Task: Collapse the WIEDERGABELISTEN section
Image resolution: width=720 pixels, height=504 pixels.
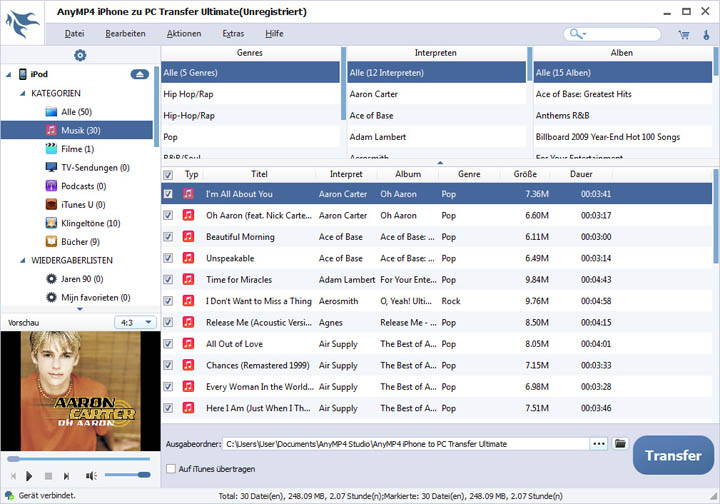Action: (22, 261)
